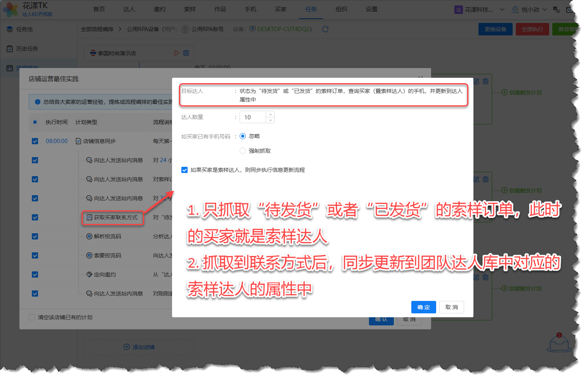Check 清空该店铺已有的计划 checkbox
The image size is (588, 381).
pyautogui.click(x=32, y=317)
